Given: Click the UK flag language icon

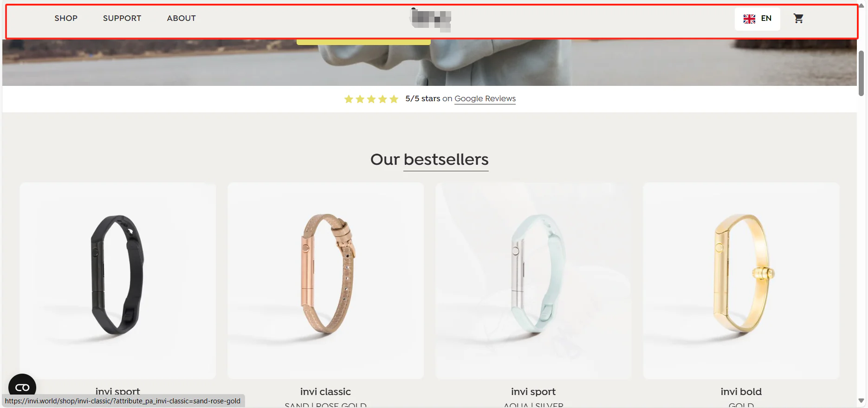Looking at the screenshot, I should 749,19.
